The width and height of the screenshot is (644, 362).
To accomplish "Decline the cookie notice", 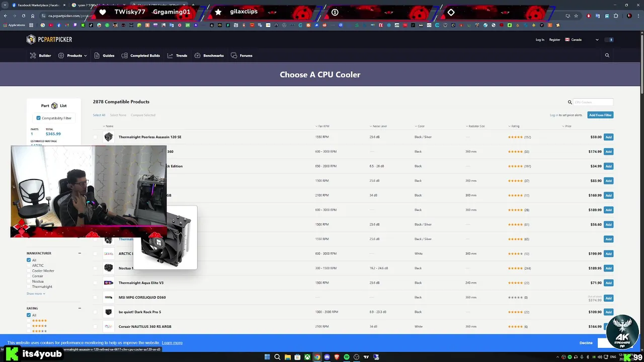I will pyautogui.click(x=586, y=343).
